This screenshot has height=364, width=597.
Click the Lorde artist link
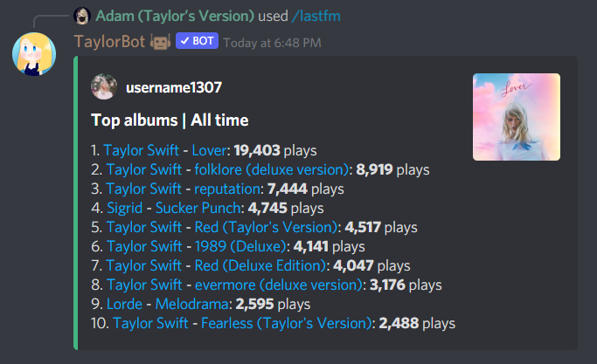click(x=124, y=304)
